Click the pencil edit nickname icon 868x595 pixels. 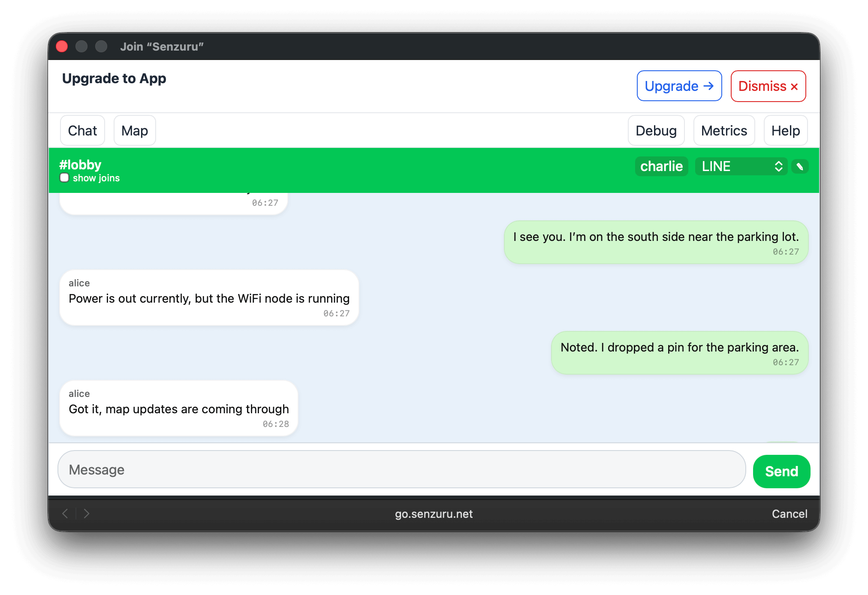pyautogui.click(x=800, y=166)
